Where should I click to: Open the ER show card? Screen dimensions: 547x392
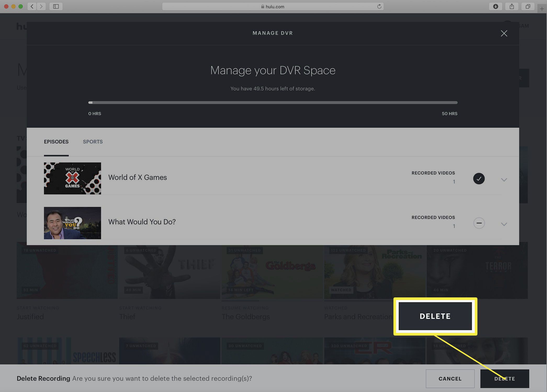pyautogui.click(x=375, y=351)
